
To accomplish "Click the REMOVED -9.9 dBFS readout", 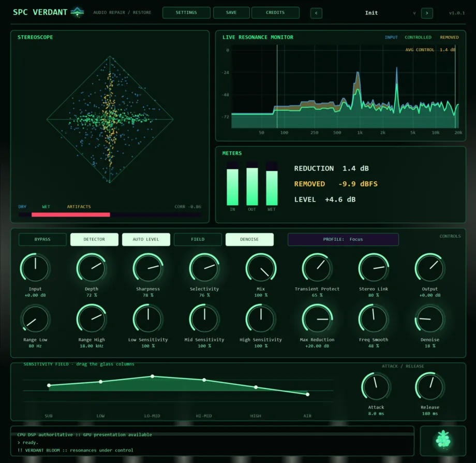I will [x=336, y=184].
